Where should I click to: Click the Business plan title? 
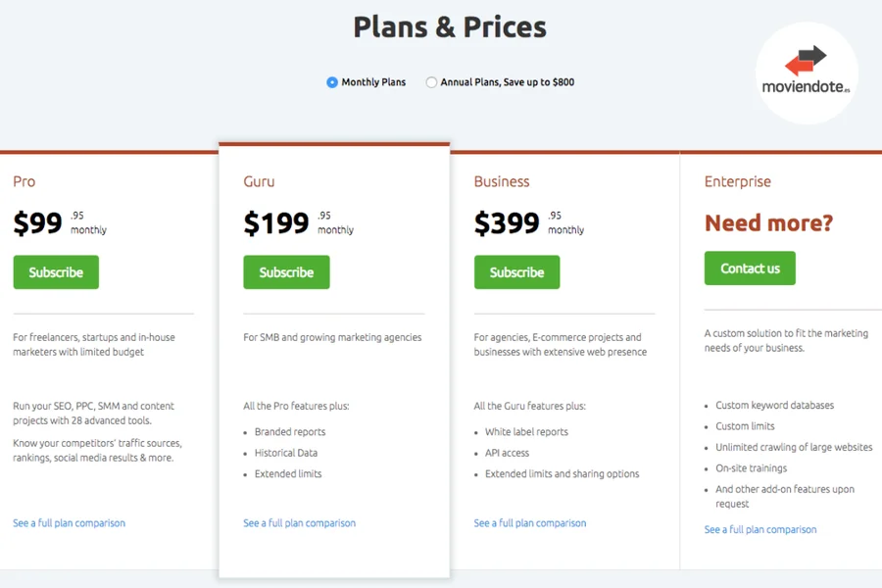501,181
